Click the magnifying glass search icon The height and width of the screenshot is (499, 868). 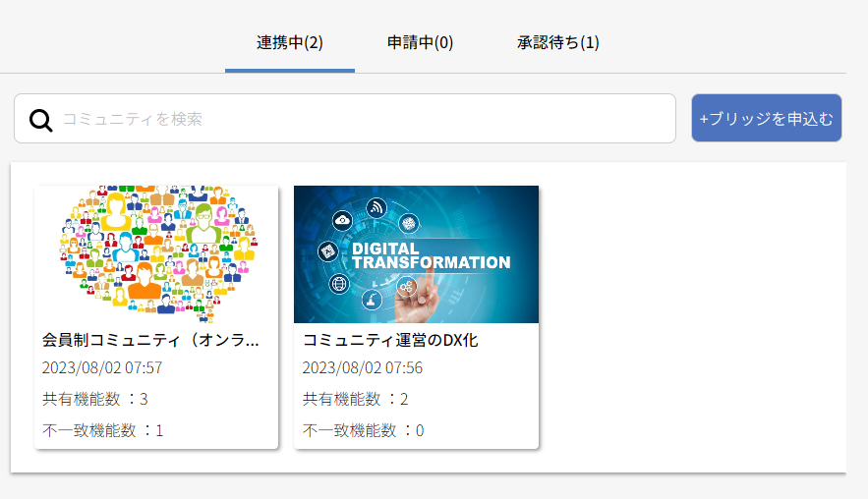pyautogui.click(x=40, y=120)
